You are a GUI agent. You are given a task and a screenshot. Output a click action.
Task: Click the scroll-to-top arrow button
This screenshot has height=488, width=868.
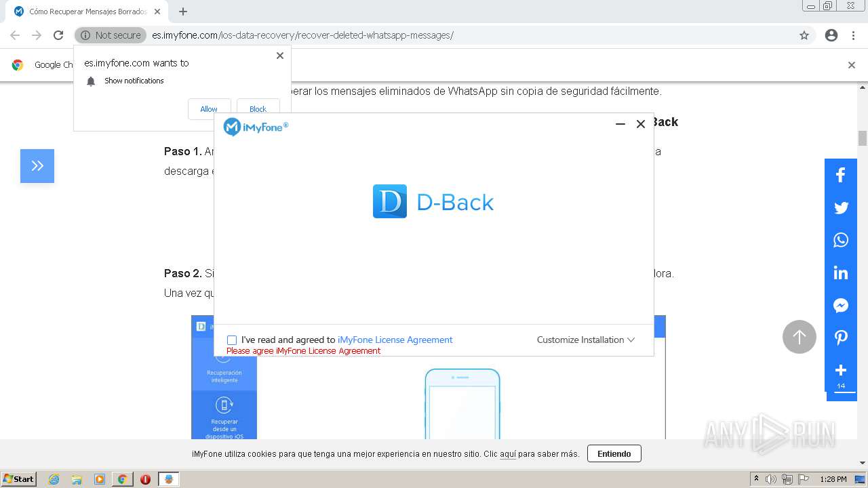[x=800, y=337]
